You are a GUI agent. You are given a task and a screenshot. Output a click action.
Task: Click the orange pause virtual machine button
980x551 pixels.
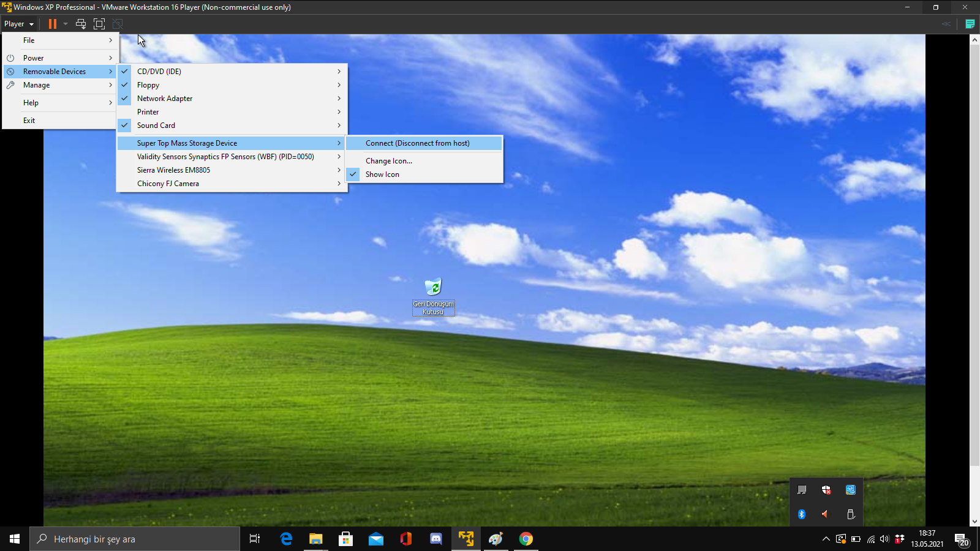pos(53,24)
